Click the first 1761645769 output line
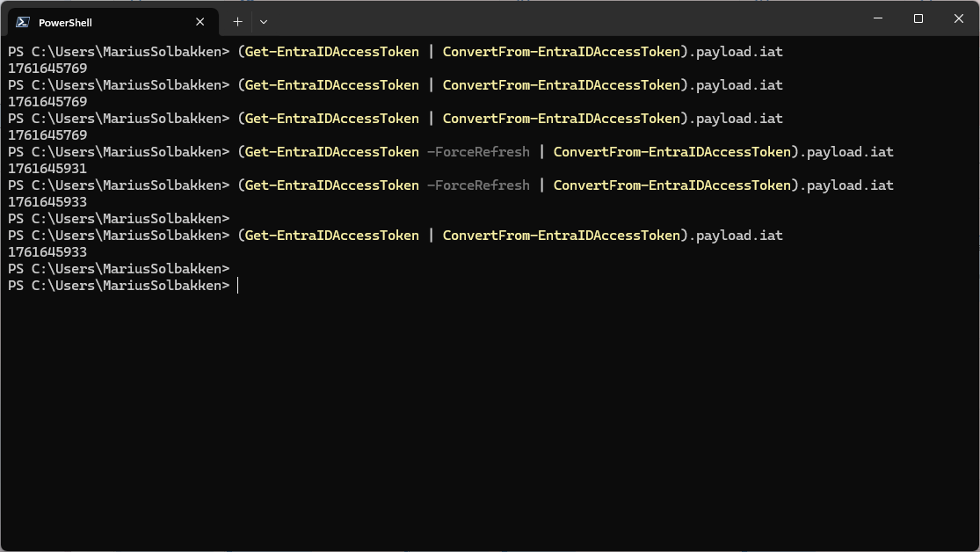Image resolution: width=980 pixels, height=552 pixels. click(x=47, y=69)
